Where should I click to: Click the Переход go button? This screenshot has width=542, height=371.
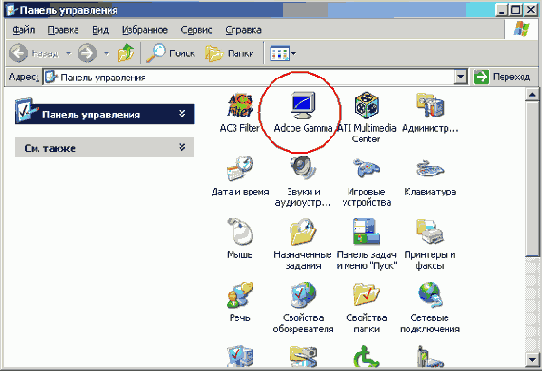502,76
